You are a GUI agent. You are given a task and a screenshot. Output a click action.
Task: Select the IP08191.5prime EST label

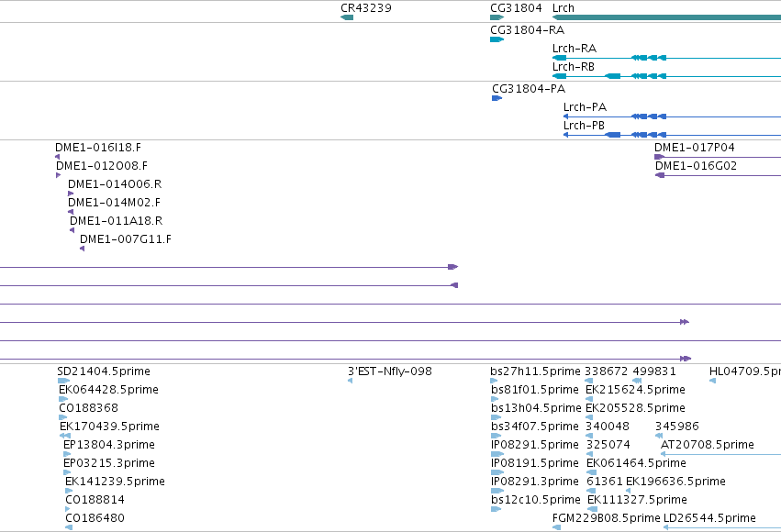[x=535, y=463]
